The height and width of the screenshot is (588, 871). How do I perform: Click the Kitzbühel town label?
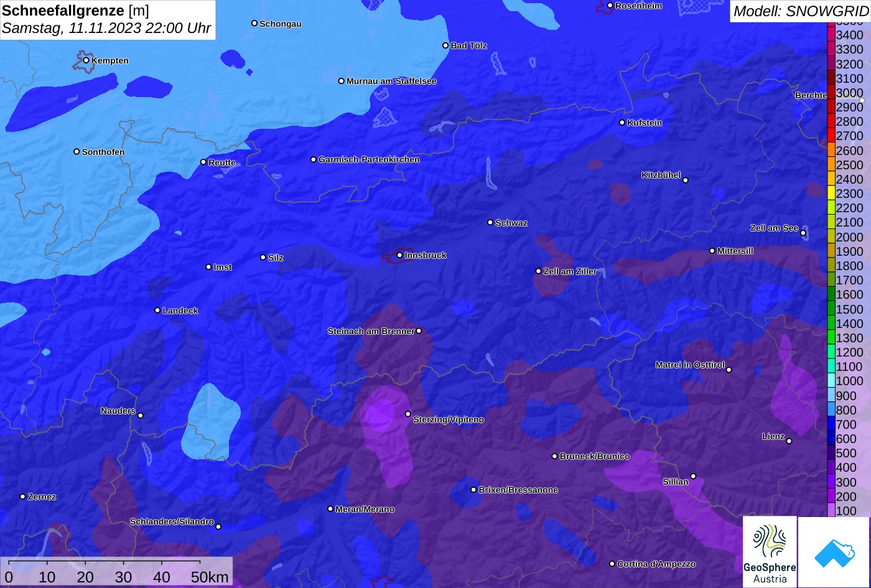point(661,175)
